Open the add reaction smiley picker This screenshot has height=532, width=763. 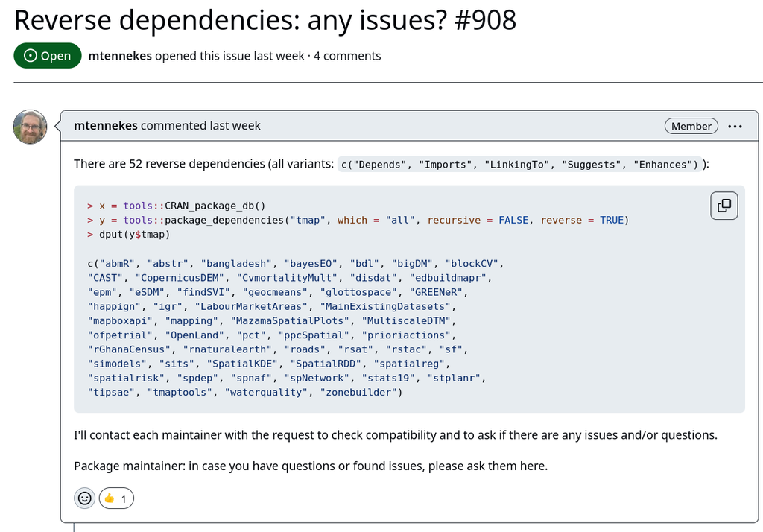pos(85,498)
